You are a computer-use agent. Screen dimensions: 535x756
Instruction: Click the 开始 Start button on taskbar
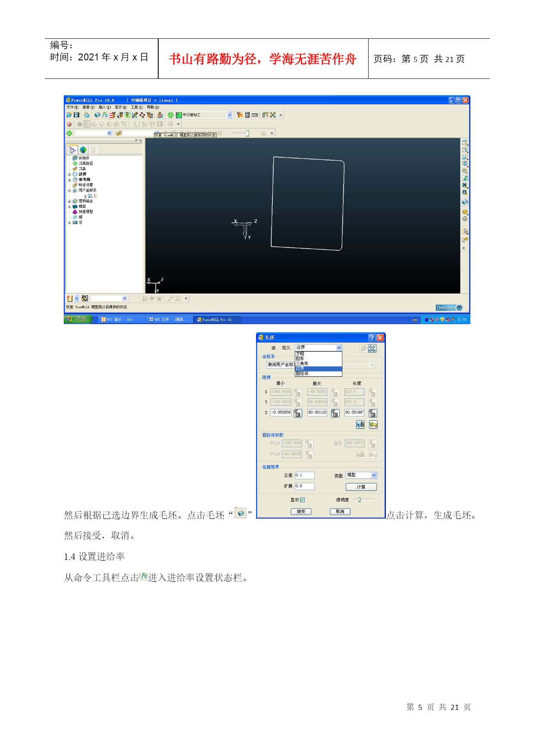pos(78,319)
